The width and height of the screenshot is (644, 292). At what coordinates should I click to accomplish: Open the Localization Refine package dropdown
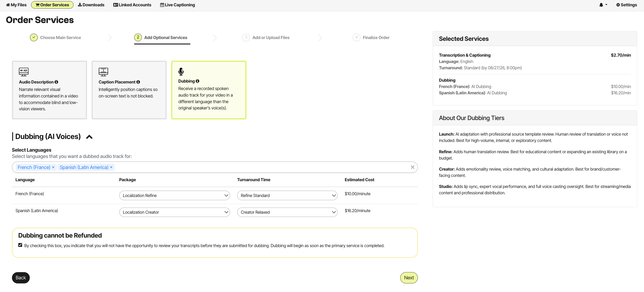(175, 195)
